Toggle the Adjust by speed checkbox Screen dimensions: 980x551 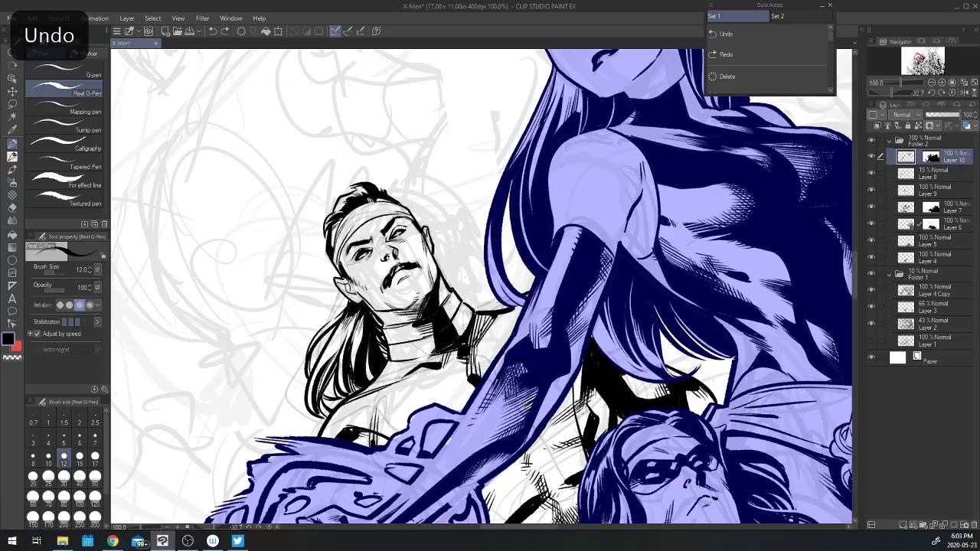point(37,334)
